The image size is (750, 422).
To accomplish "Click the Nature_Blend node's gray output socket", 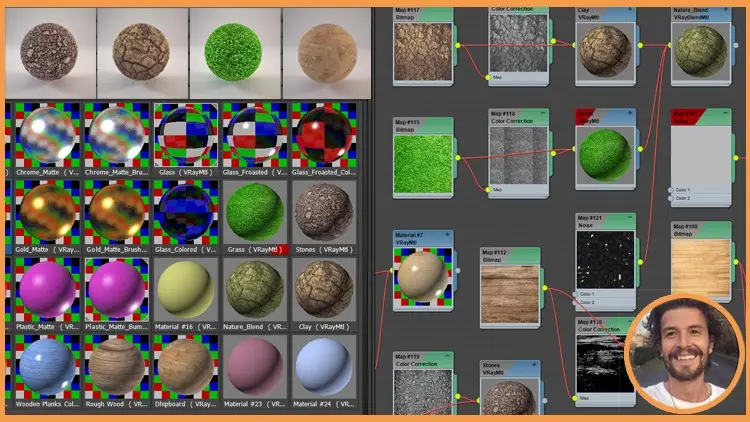I will pyautogui.click(x=736, y=45).
